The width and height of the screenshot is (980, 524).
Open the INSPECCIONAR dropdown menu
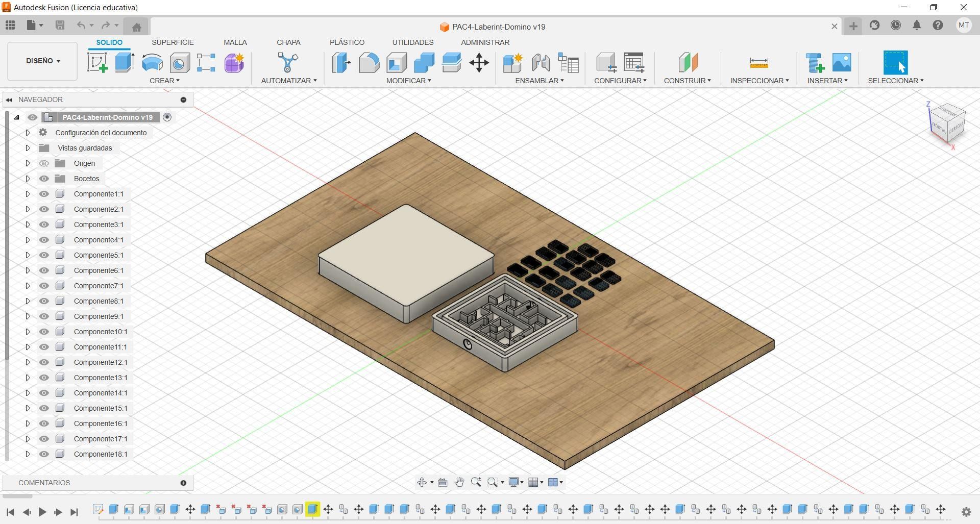(759, 81)
